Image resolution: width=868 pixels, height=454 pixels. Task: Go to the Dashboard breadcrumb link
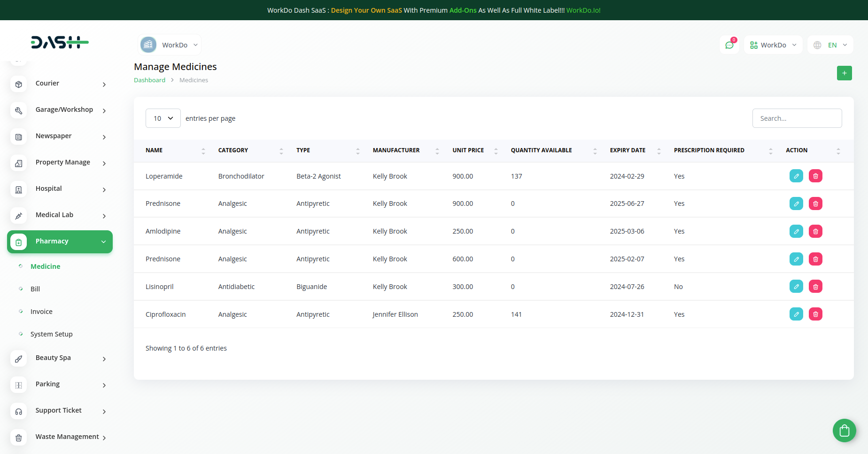(149, 80)
